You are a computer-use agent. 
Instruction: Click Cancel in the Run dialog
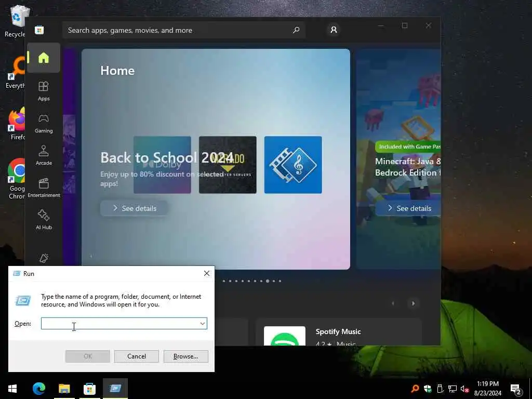[137, 356]
